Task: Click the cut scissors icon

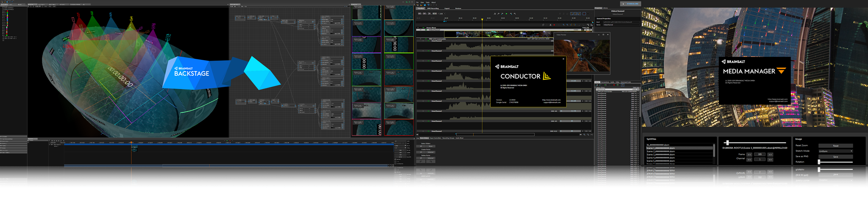Action: tap(551, 25)
